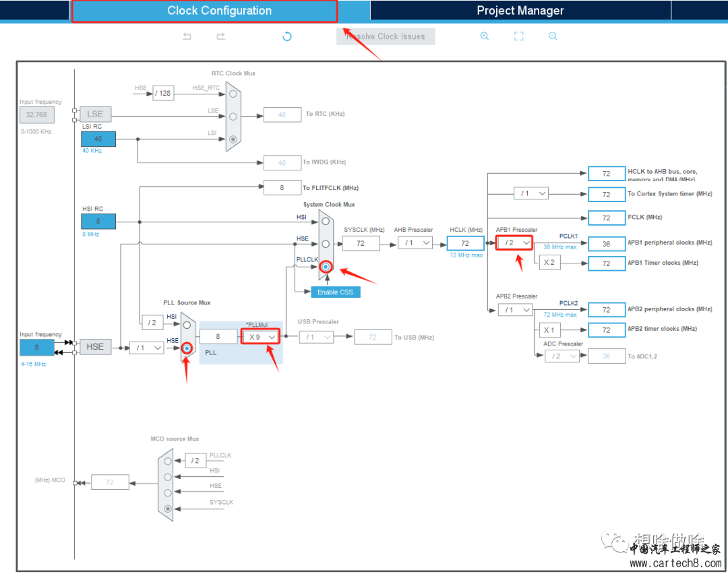Select HSI in MCO source Mux
Viewport: 728px width, 574px height.
(168, 477)
